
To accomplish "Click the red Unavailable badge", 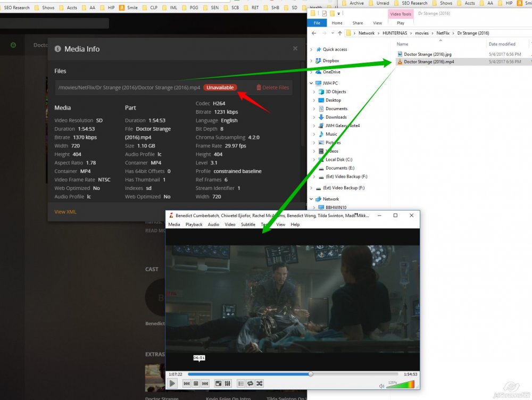I will [220, 87].
